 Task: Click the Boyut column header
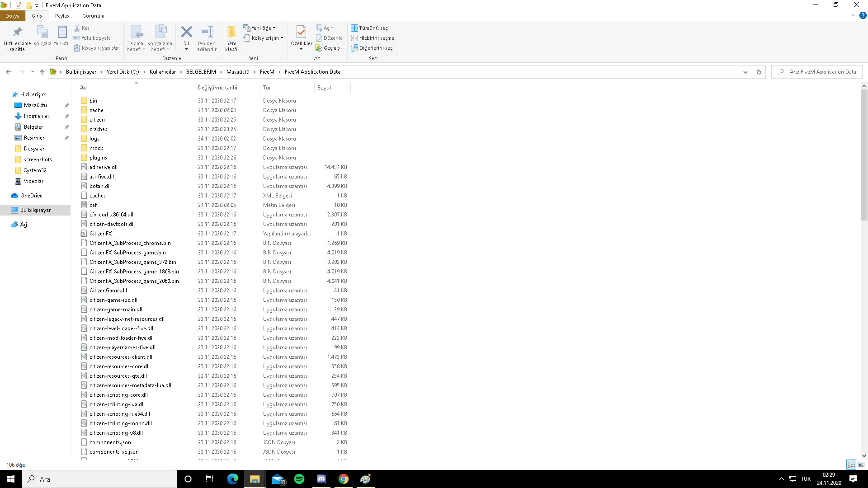coord(324,88)
